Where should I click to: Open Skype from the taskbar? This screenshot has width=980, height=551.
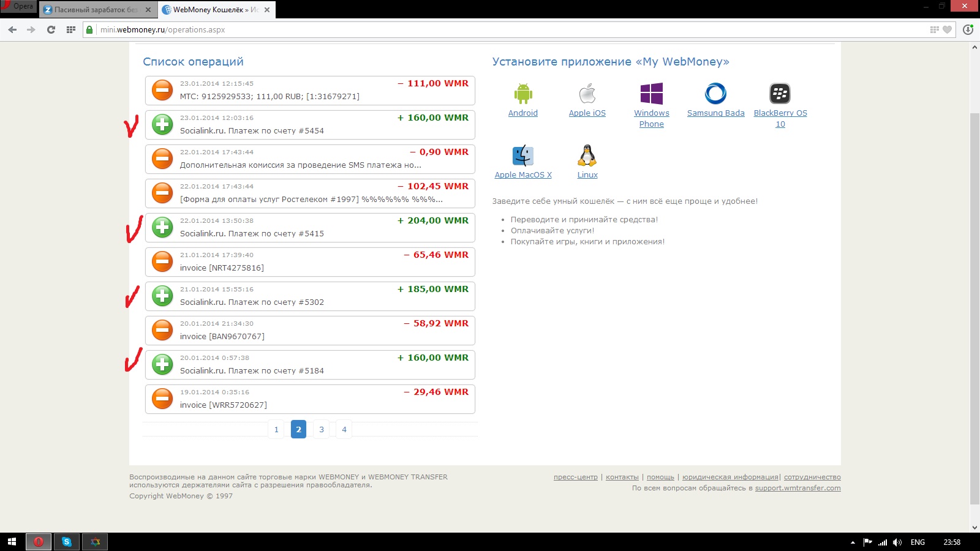[x=67, y=542]
